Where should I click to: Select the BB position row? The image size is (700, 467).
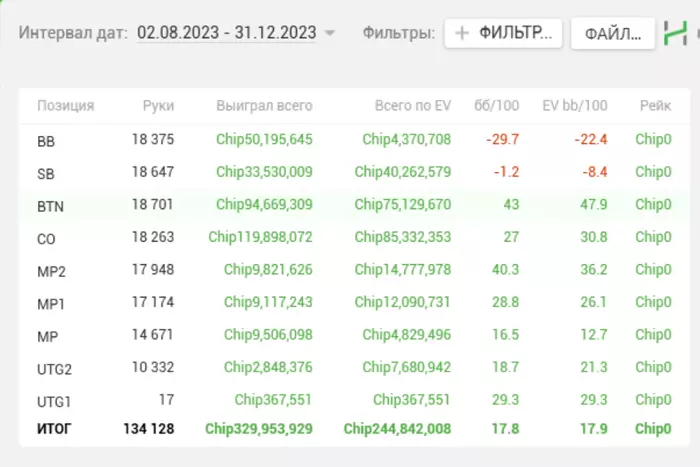354,140
